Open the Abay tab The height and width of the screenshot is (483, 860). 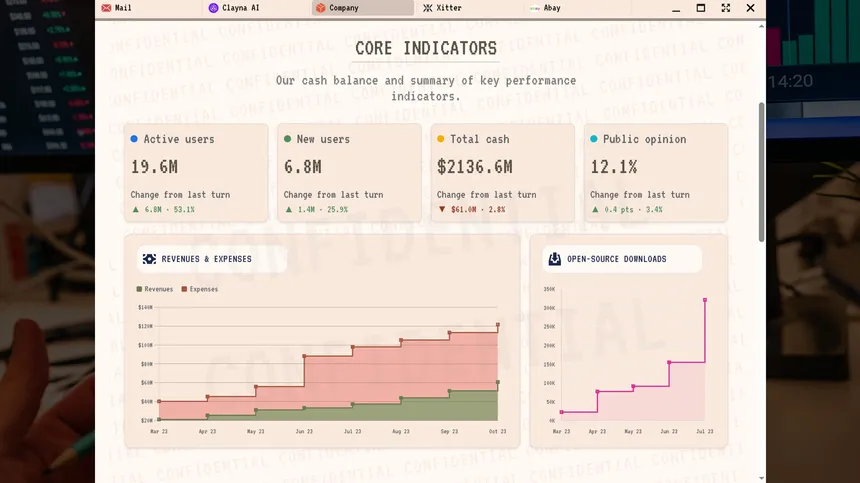pyautogui.click(x=578, y=8)
